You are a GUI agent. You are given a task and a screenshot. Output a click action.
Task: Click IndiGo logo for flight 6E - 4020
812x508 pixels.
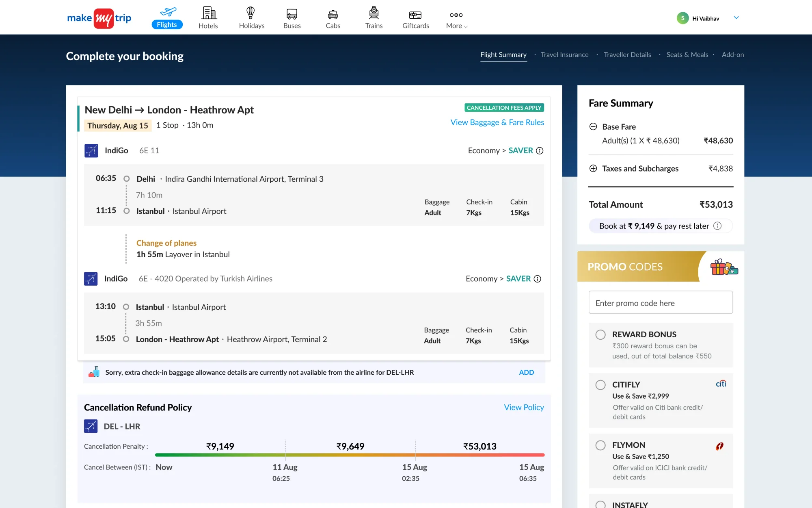[91, 279]
